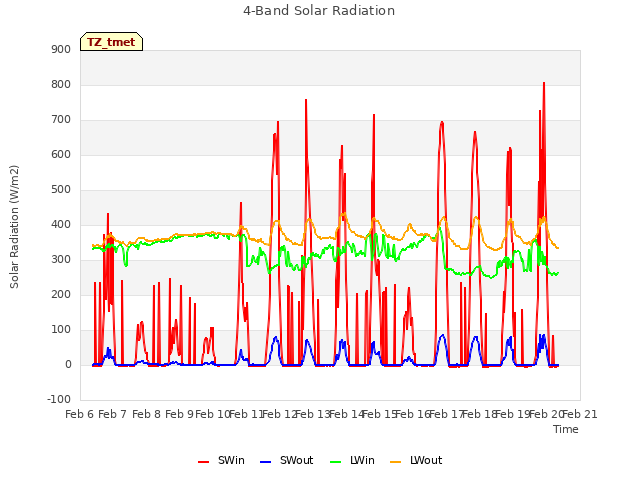Click the Feb 7 x-axis date label
Screen dimensions: 640x480
[113, 414]
